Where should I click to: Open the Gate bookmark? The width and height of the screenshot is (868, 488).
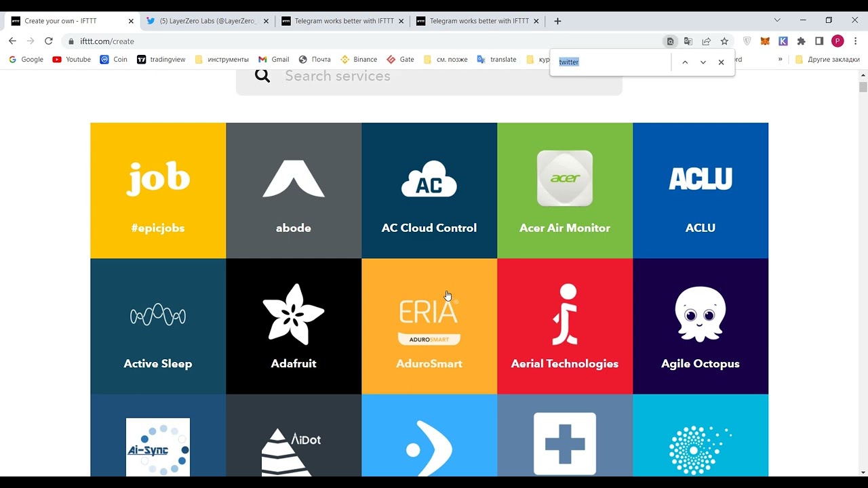pos(400,60)
